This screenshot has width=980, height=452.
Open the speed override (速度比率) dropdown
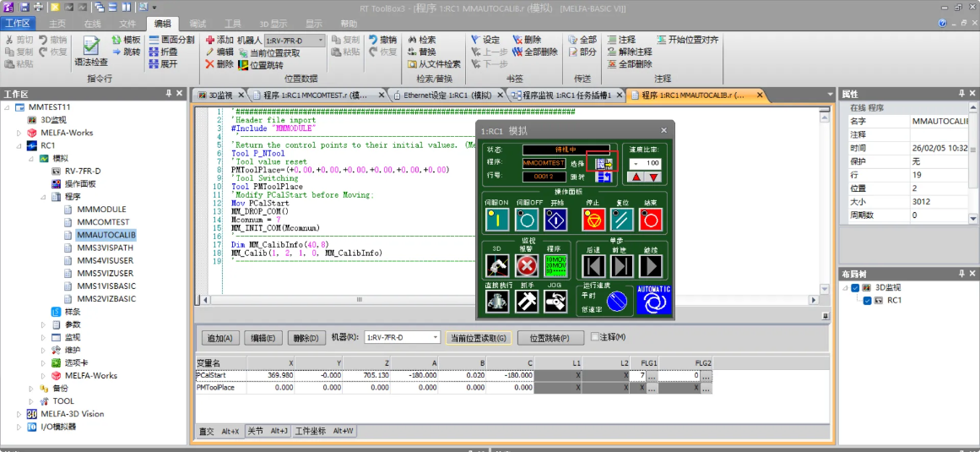tap(634, 162)
